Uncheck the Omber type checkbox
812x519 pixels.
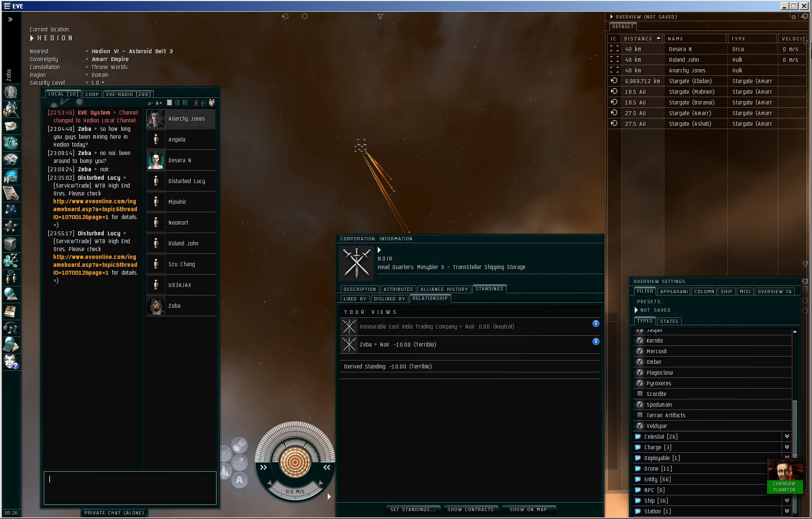pyautogui.click(x=640, y=362)
